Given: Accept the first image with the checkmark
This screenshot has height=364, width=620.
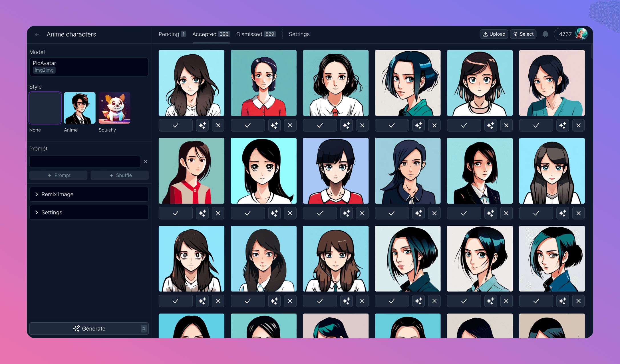Looking at the screenshot, I should coord(176,125).
